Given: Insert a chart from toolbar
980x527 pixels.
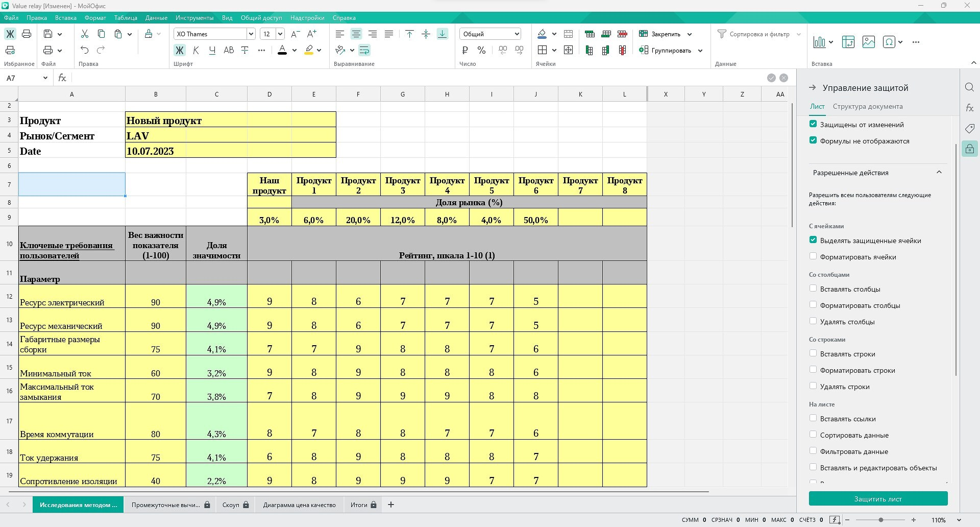Looking at the screenshot, I should click(819, 42).
